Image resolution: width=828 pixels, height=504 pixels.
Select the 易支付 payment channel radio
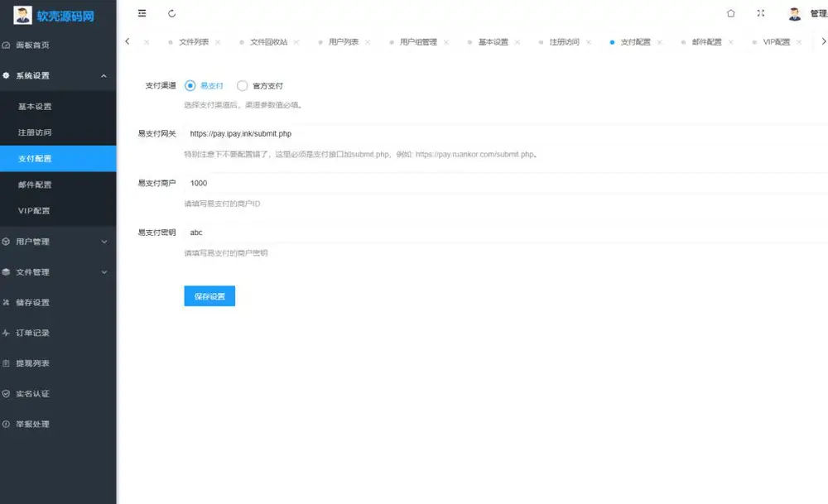pyautogui.click(x=190, y=85)
